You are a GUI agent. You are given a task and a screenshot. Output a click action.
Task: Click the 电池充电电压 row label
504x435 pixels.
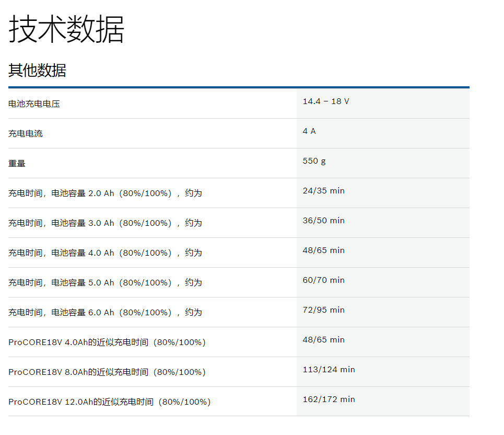pyautogui.click(x=34, y=104)
